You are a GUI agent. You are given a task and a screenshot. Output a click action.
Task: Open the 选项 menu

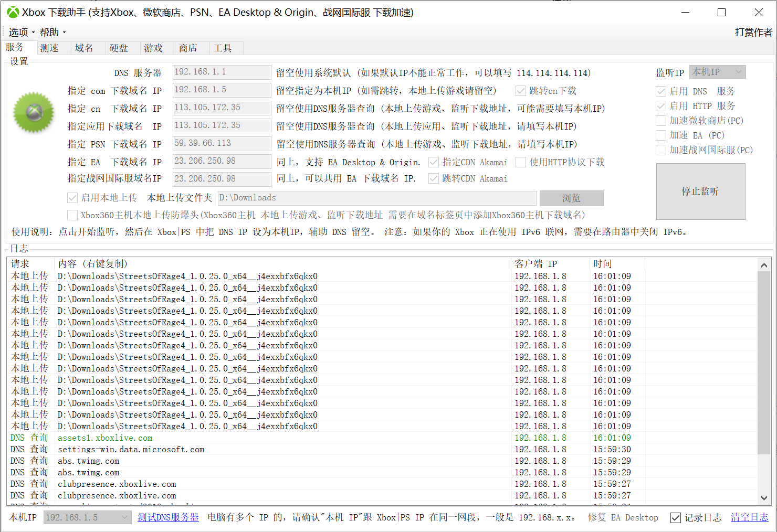pos(22,33)
